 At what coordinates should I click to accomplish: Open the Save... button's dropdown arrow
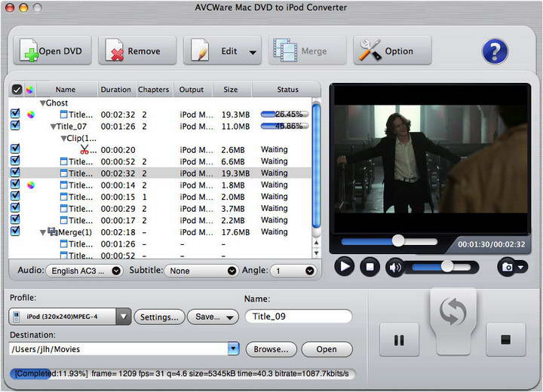pos(229,317)
